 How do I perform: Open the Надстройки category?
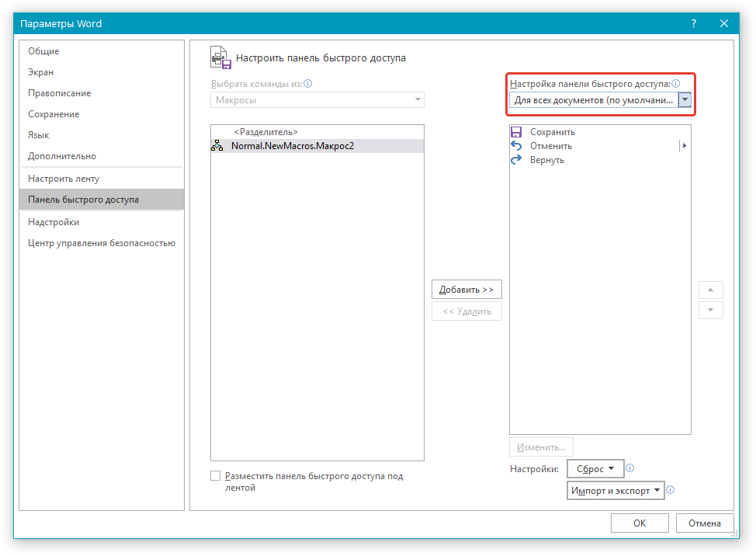[101, 222]
